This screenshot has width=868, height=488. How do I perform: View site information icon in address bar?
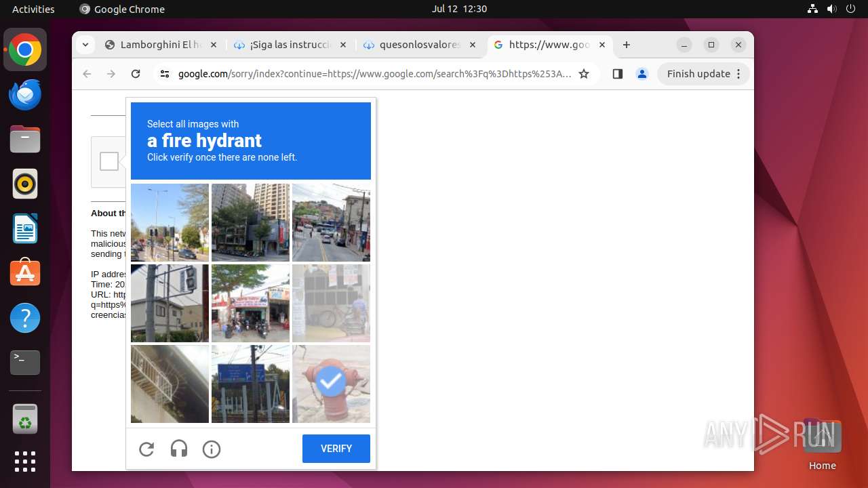[x=165, y=74]
